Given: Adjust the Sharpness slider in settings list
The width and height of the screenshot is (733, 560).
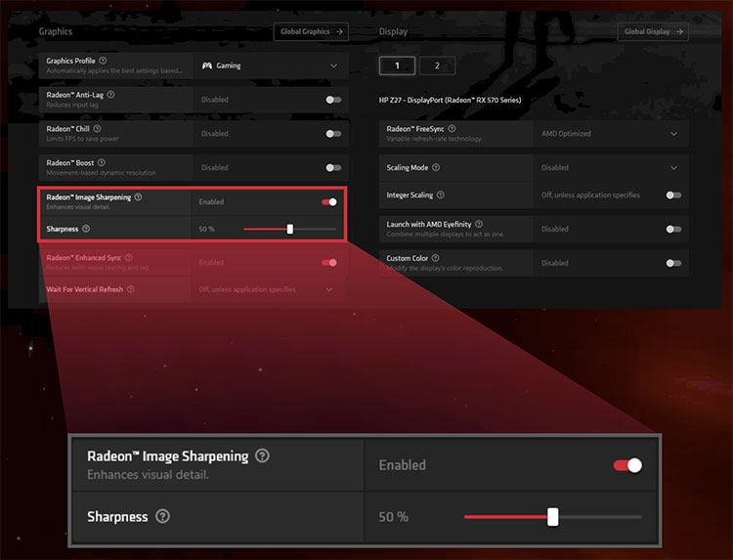Looking at the screenshot, I should pyautogui.click(x=290, y=229).
